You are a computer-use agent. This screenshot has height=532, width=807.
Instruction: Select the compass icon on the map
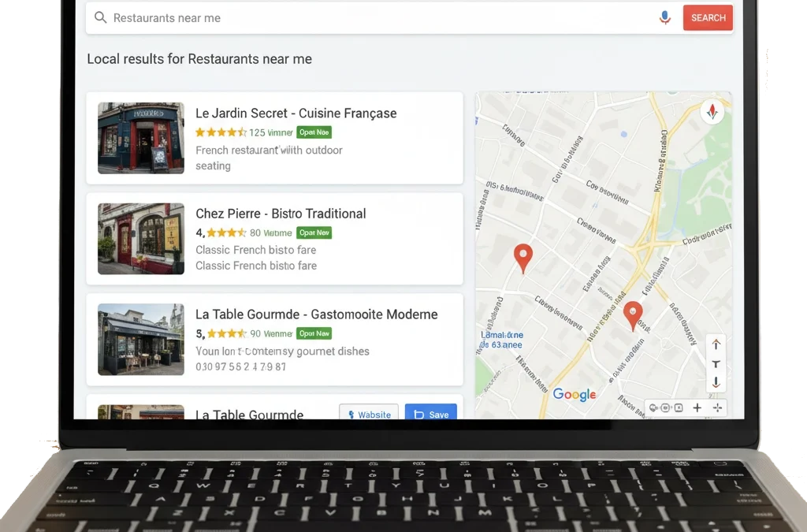click(712, 111)
